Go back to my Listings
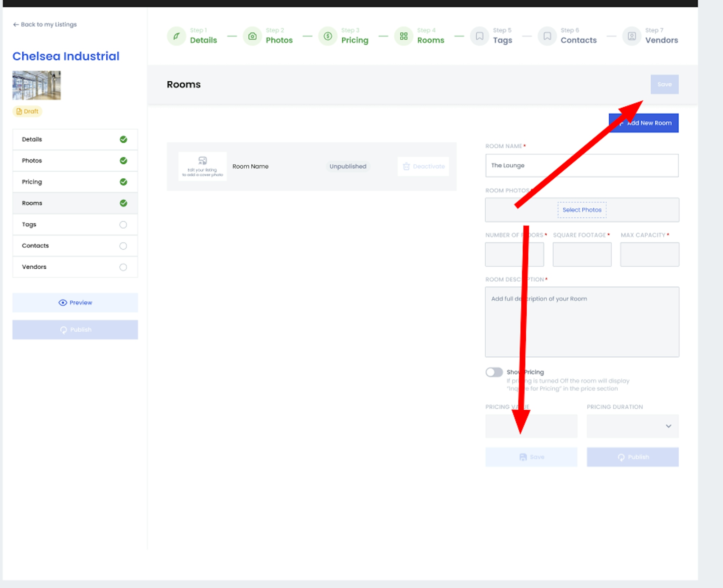Screen dimensions: 723x588 45,24
